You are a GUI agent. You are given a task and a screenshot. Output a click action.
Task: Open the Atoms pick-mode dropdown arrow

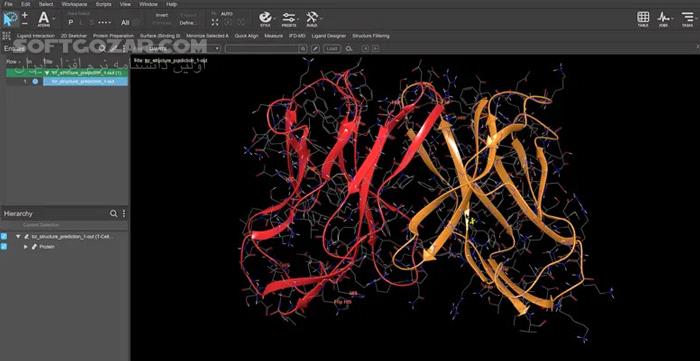54,19
